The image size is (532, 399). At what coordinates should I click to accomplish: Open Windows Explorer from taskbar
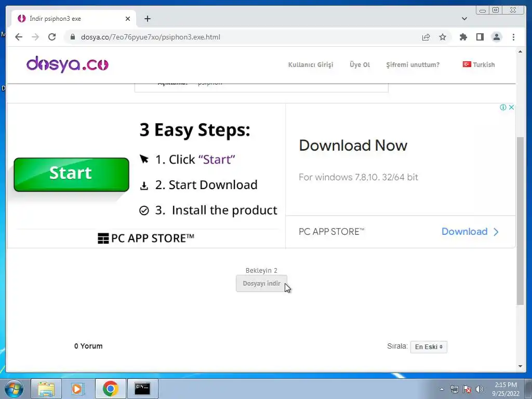tap(46, 389)
